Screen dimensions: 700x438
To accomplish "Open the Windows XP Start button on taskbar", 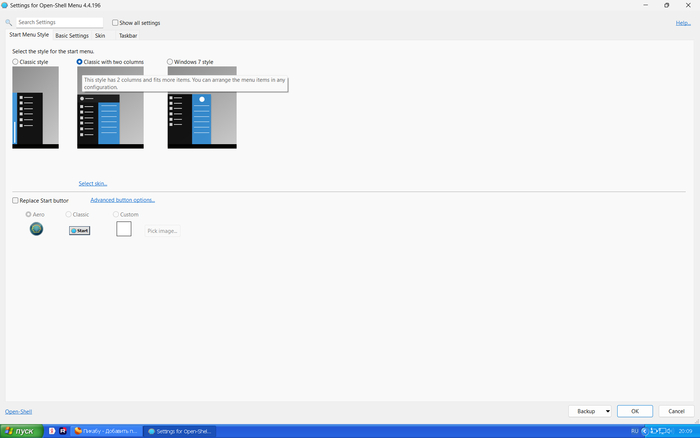I will (x=20, y=431).
